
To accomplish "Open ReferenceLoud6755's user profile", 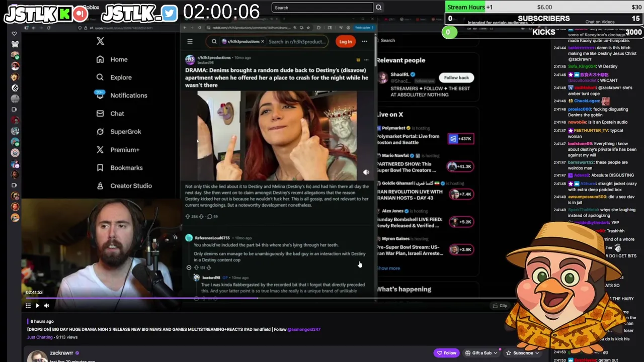I will (212, 238).
